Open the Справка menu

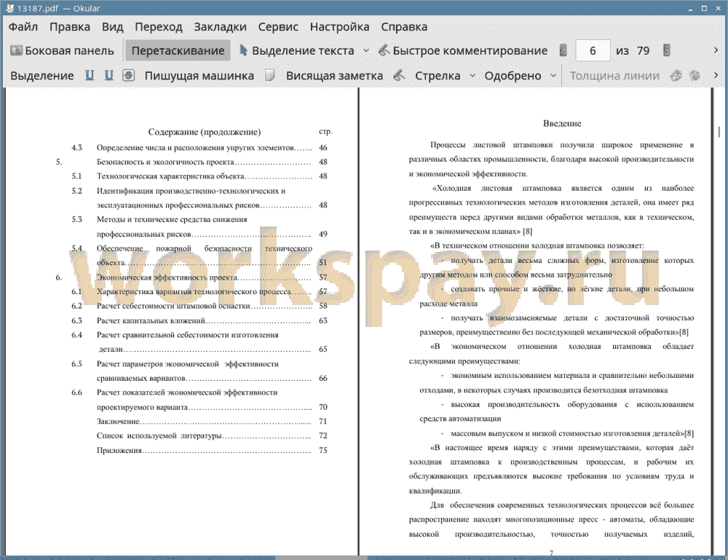404,27
